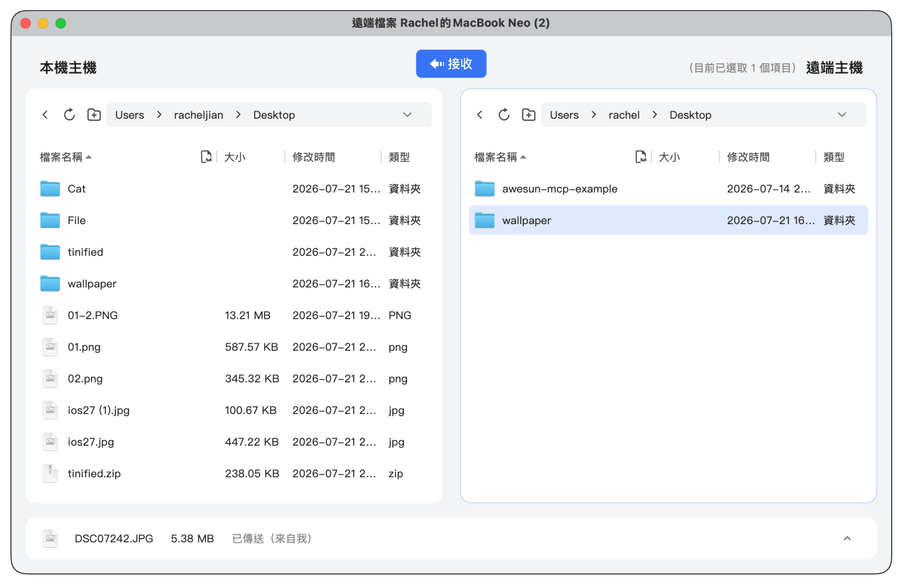904x588 pixels.
Task: Refresh the remote host file list
Action: (x=504, y=114)
